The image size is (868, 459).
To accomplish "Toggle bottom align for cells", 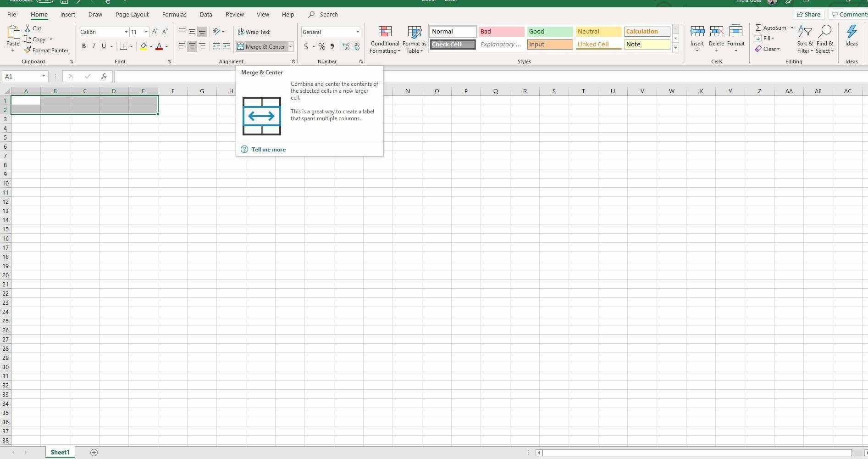I will (202, 32).
